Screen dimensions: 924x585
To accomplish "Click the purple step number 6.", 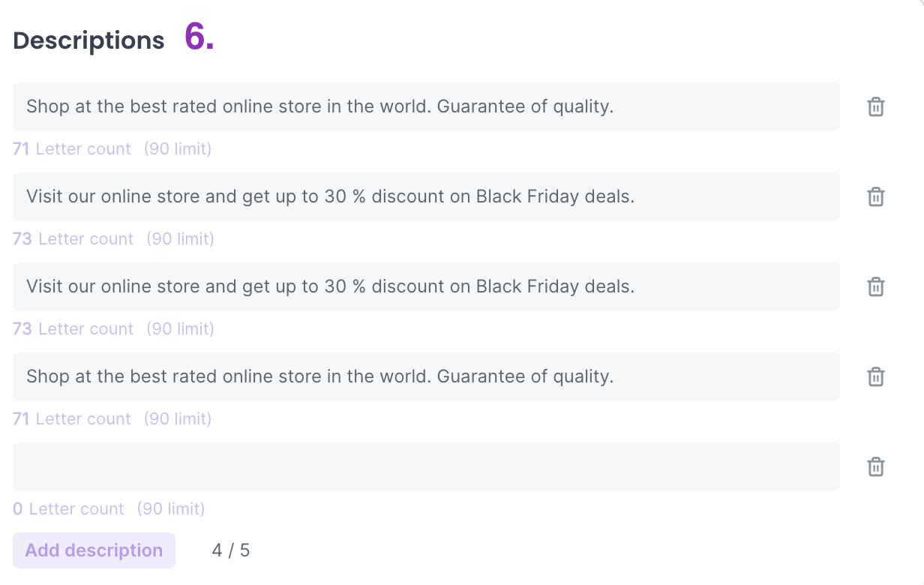I will (199, 37).
